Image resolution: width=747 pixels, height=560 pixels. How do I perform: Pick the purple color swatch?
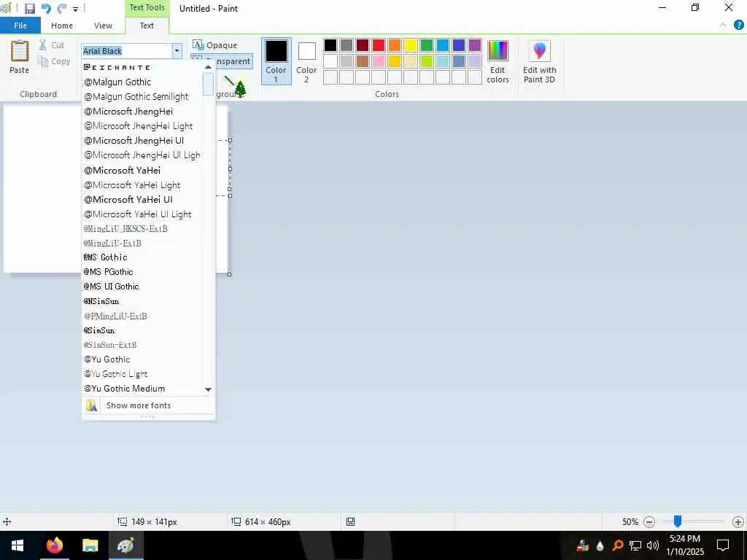tap(474, 45)
